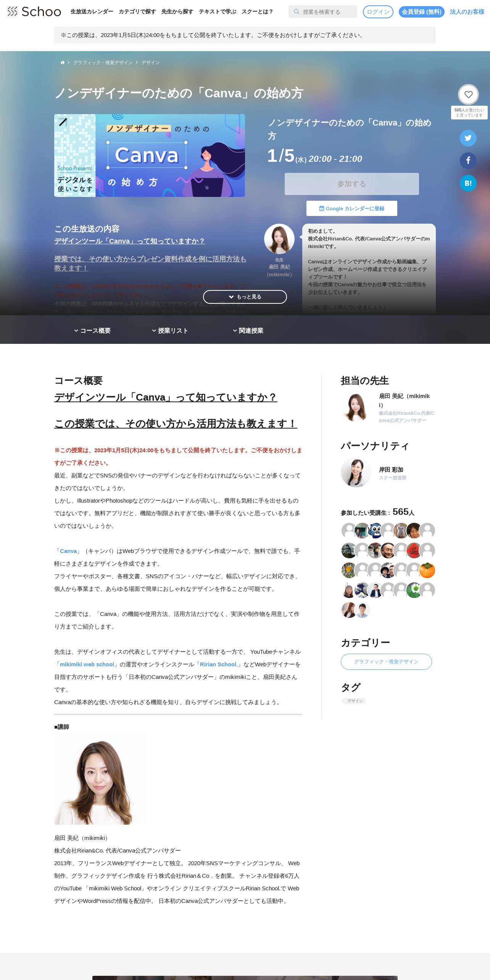Click the red seal participant avatar
Viewport: 490px width, 980px height.
tap(414, 550)
